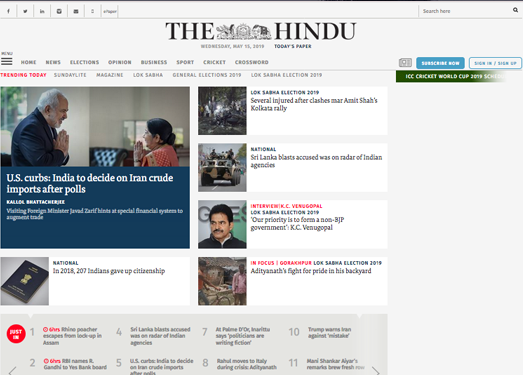The image size is (523, 375).
Task: Open Rahul moves to Italy story
Action: point(246,364)
